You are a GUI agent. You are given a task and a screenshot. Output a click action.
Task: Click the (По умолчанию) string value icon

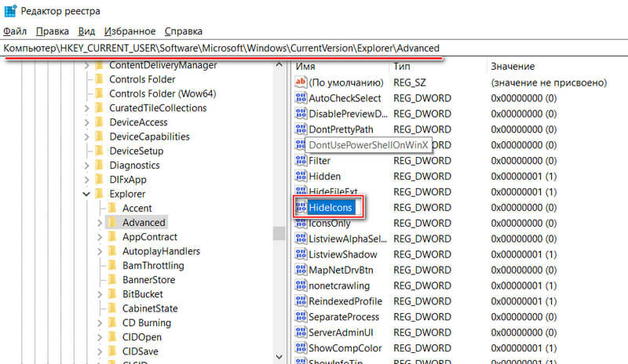pos(301,82)
